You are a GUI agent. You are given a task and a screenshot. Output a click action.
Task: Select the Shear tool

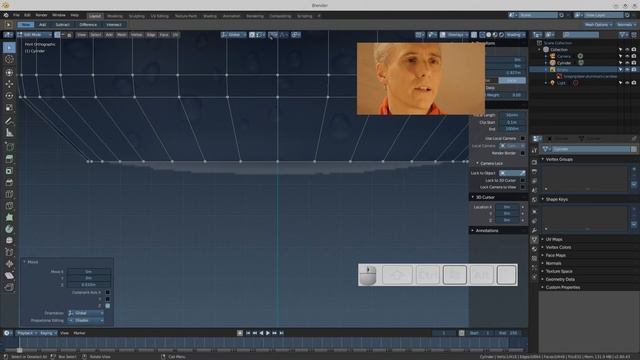[9, 276]
